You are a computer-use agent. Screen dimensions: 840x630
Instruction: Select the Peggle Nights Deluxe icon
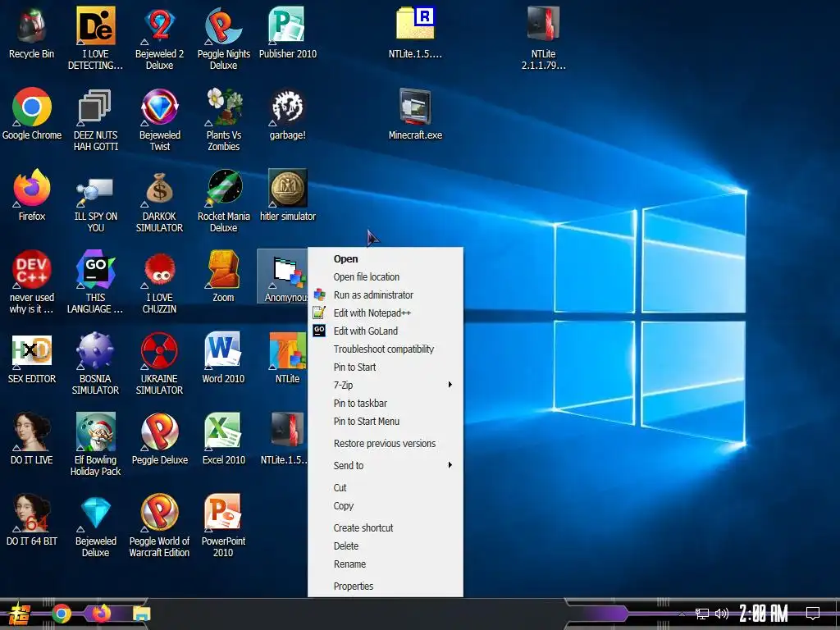pos(223,39)
